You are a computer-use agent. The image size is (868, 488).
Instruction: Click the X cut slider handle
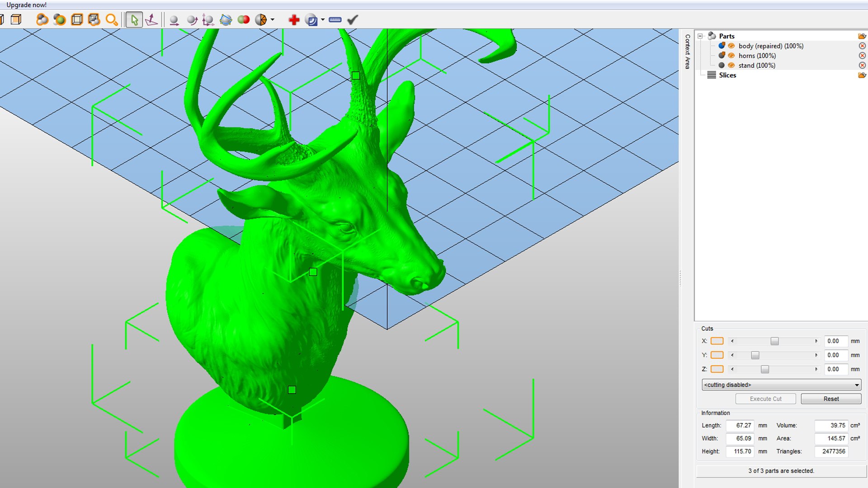[774, 341]
